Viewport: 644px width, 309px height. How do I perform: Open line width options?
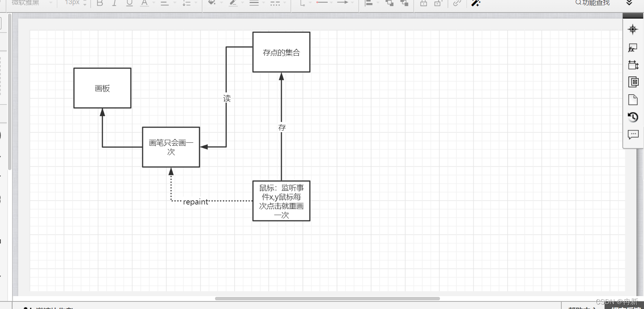[x=254, y=3]
